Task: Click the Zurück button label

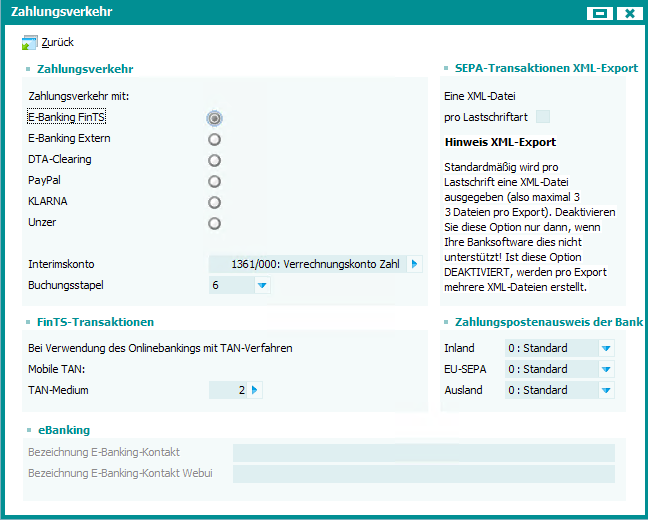Action: (x=57, y=43)
